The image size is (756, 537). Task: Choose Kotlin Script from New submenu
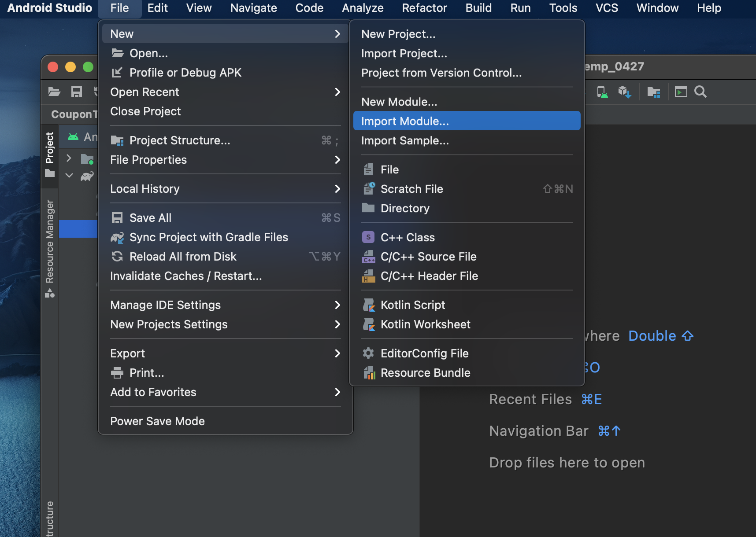412,305
